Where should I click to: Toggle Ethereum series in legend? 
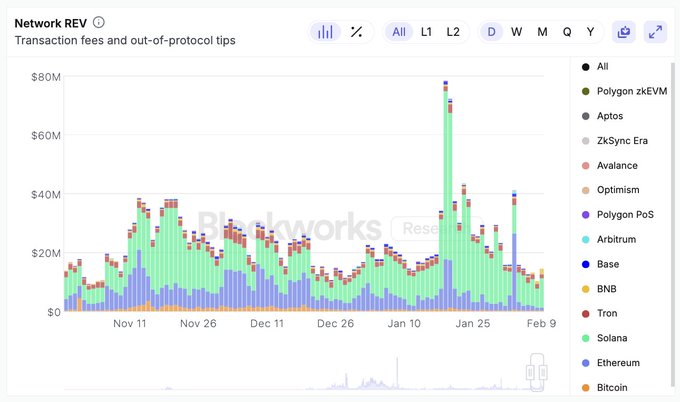(x=611, y=363)
